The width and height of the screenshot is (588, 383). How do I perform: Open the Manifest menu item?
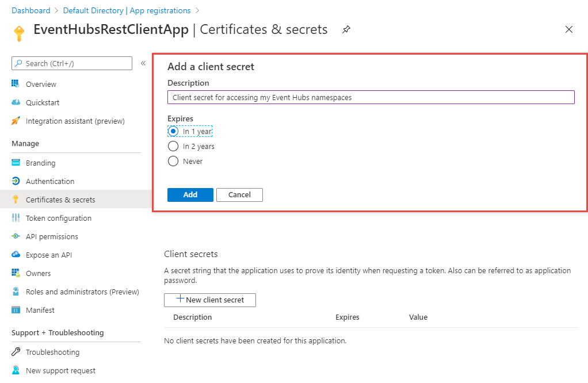point(40,310)
